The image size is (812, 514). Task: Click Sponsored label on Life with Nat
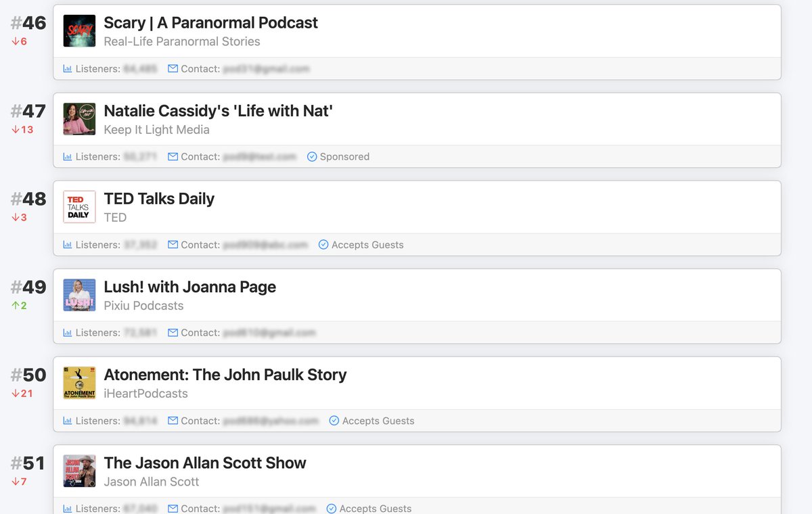point(344,156)
